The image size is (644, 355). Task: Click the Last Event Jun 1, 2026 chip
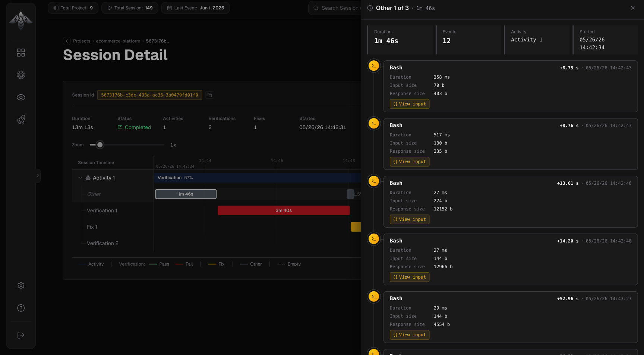(x=195, y=8)
